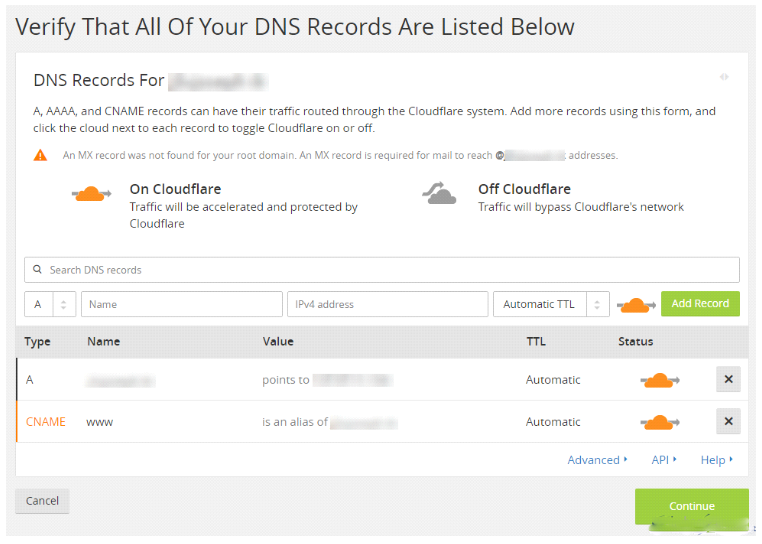Click the 'points to' value text
This screenshot has width=762, height=544.
tap(286, 380)
